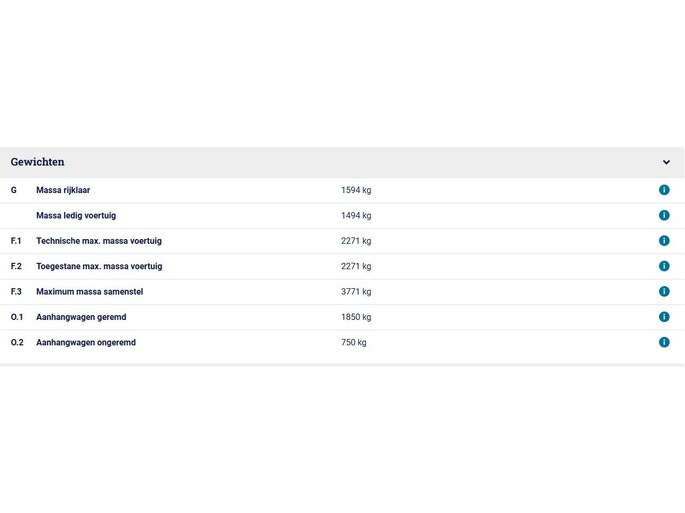Click info icon beside Massa ledig voertuig
This screenshot has height=513, width=685.
click(x=664, y=215)
